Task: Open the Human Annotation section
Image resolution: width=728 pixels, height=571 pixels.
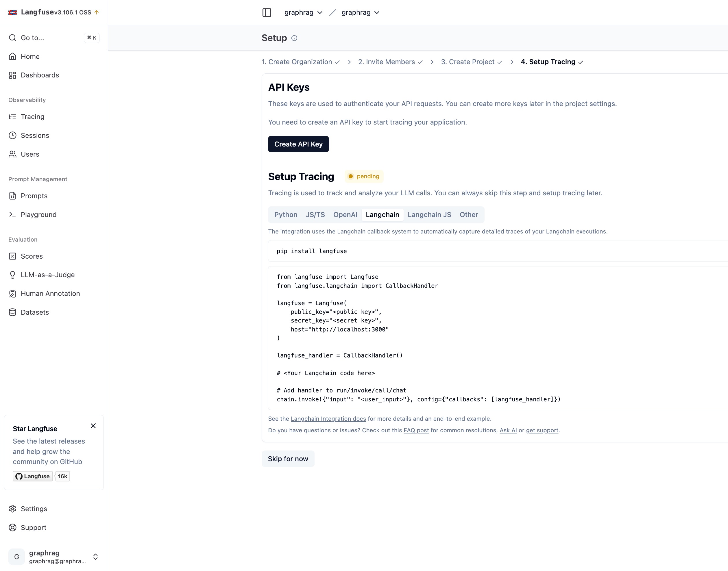Action: point(50,293)
